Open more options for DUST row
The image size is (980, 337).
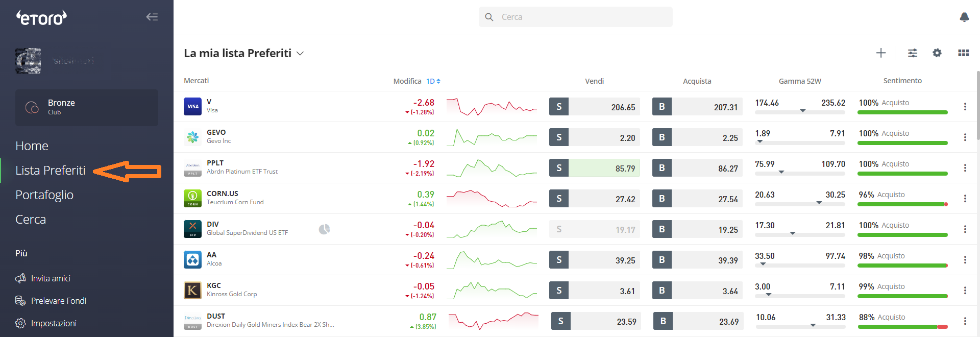coord(965,321)
